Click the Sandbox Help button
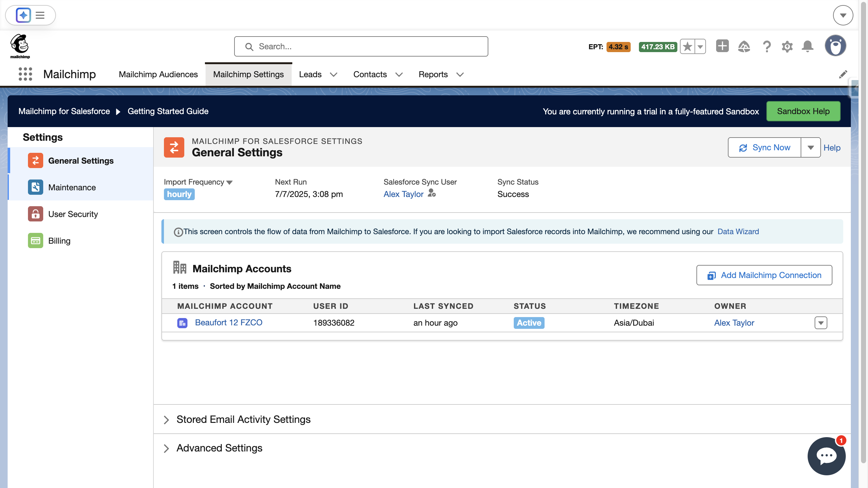 [x=803, y=111]
